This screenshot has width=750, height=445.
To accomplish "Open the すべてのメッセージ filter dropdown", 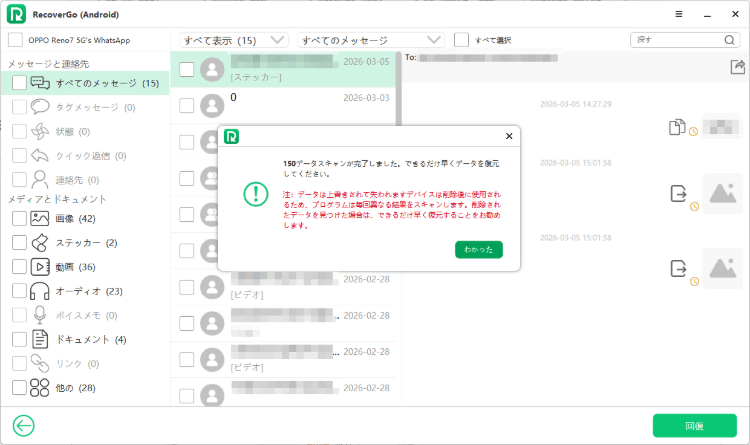I will [371, 40].
